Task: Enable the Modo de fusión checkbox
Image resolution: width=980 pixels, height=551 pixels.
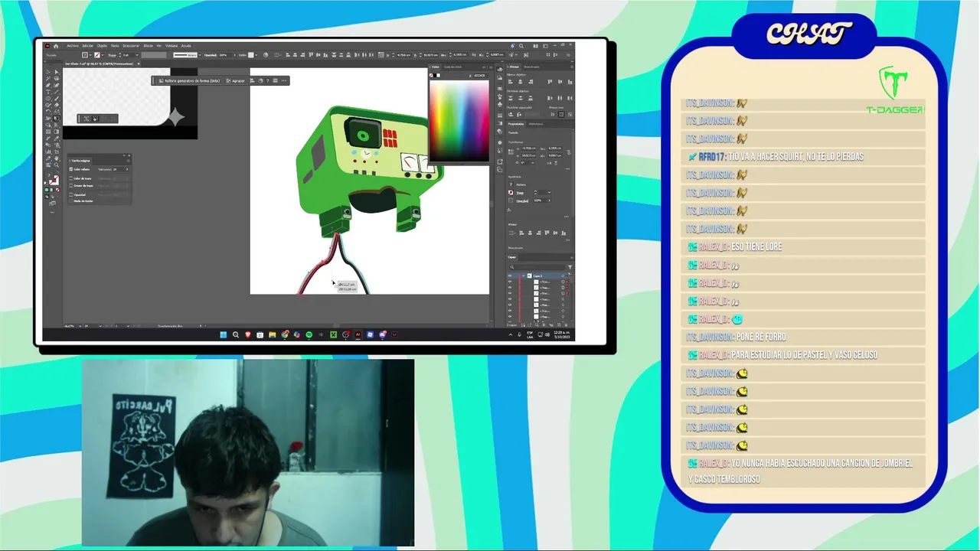Action: click(71, 201)
